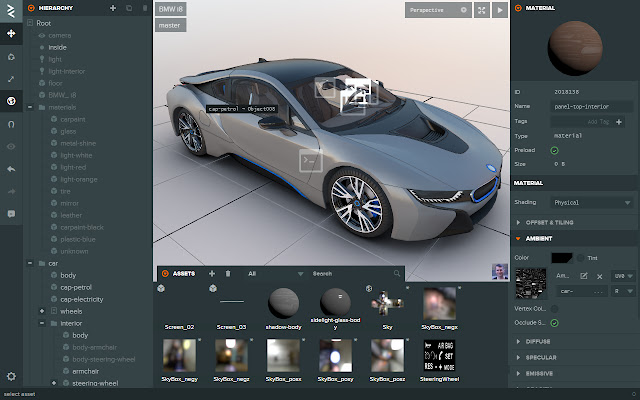Screen dimensions: 640x400
Task: Click the material preview sphere
Action: 575,48
